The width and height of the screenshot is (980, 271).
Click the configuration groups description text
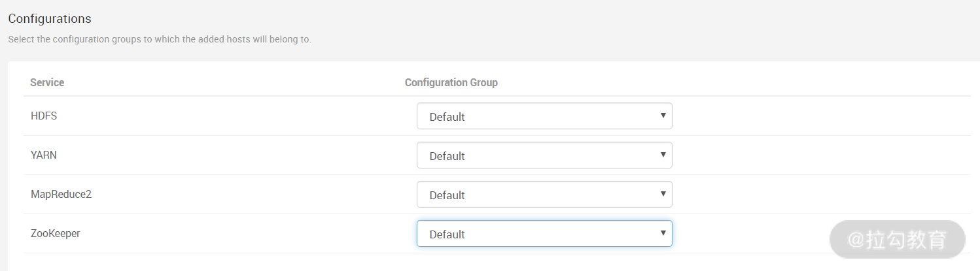pyautogui.click(x=160, y=39)
